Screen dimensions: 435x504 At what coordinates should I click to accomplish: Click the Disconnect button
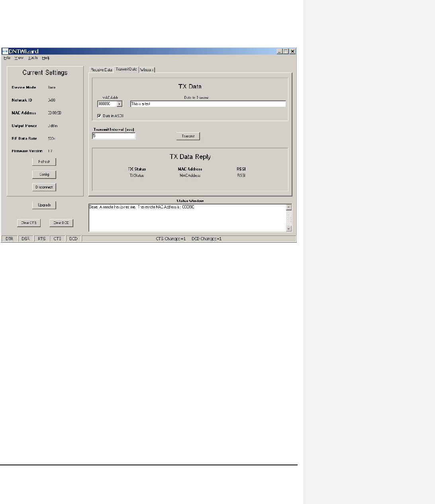44,187
